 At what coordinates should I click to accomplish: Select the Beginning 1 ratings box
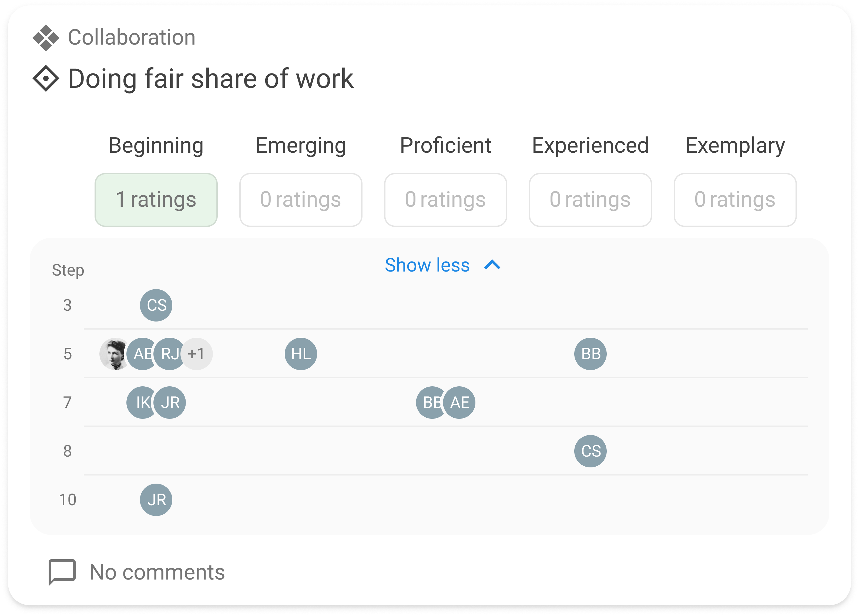156,200
